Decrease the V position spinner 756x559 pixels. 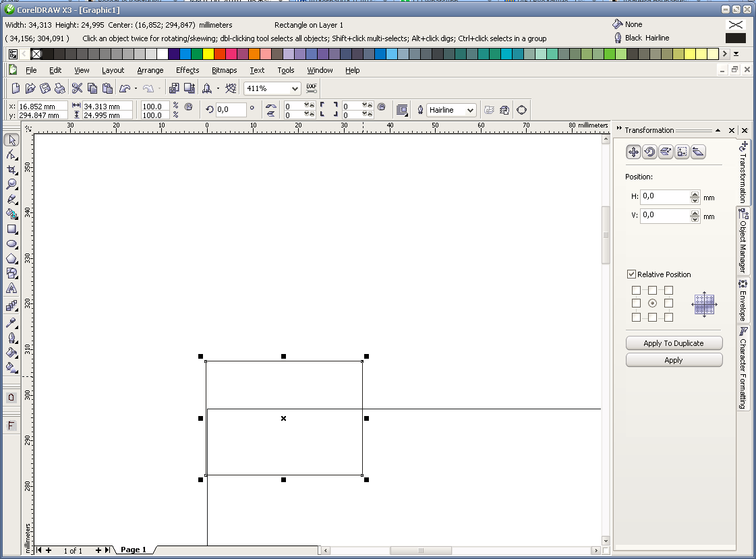pyautogui.click(x=695, y=219)
